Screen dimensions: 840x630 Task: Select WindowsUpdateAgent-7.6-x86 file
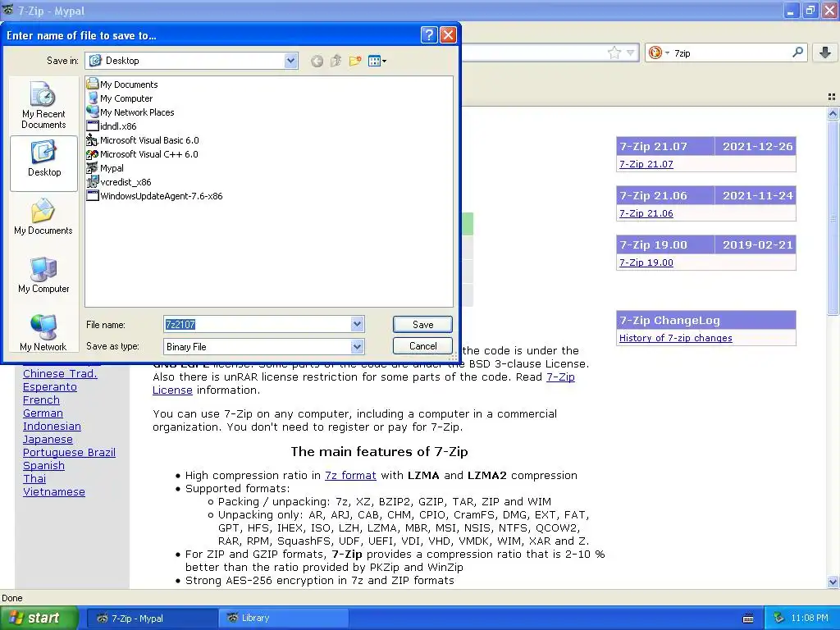point(154,195)
